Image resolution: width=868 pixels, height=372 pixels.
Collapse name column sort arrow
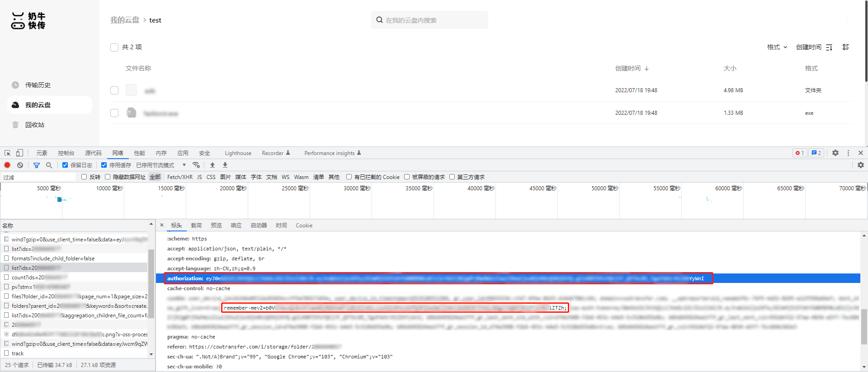coord(151,224)
